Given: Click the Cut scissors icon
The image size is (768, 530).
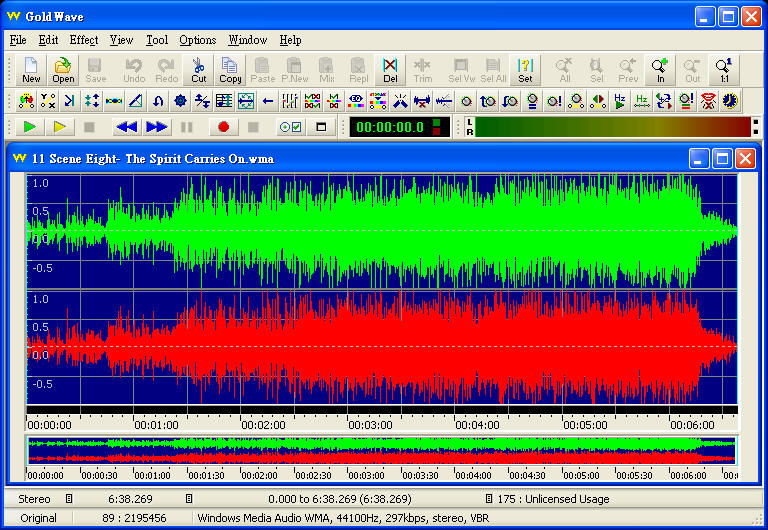Looking at the screenshot, I should 199,70.
